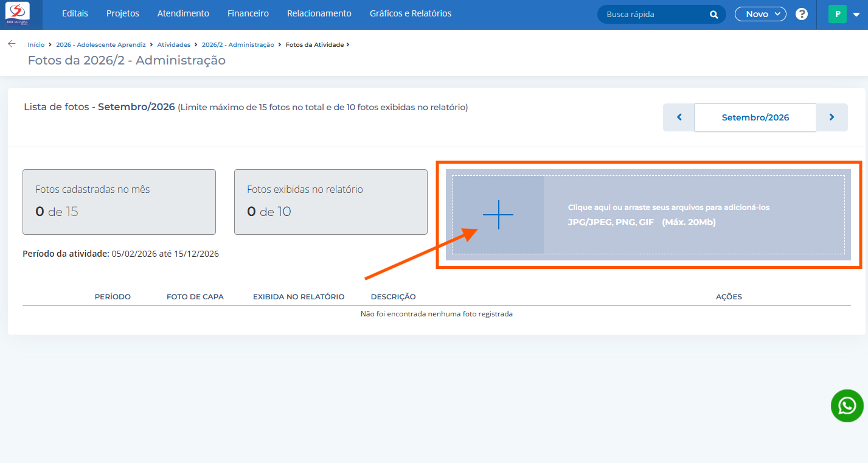Click the WhatsApp chat icon

pos(847,406)
